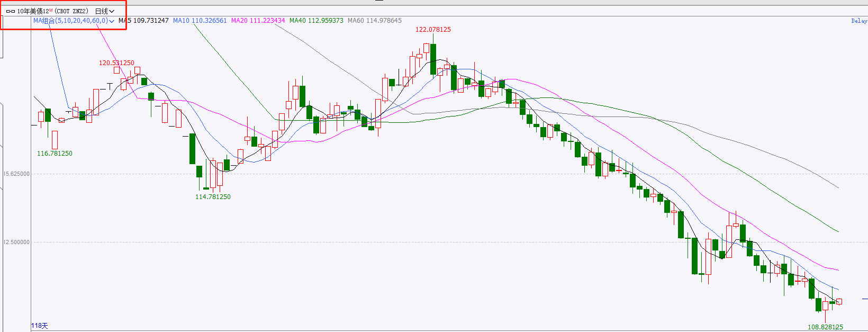Viewport: 868px width, 332px height.
Task: Click the low price label 114.781250
Action: point(213,197)
